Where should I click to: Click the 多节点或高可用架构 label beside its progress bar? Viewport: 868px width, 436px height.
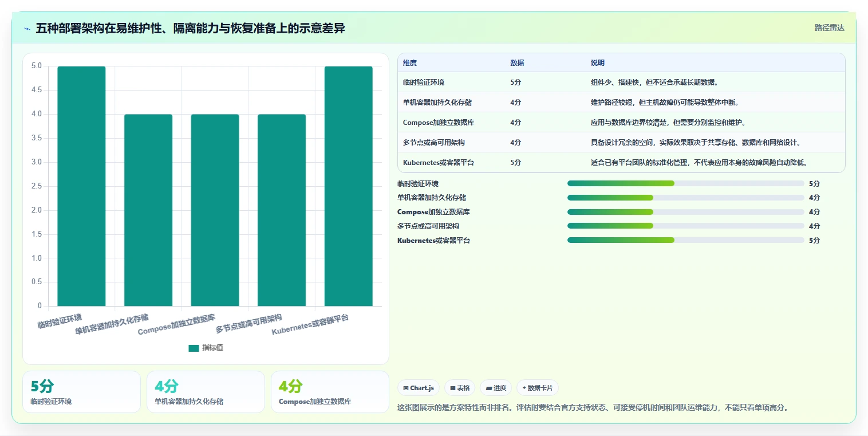(428, 226)
